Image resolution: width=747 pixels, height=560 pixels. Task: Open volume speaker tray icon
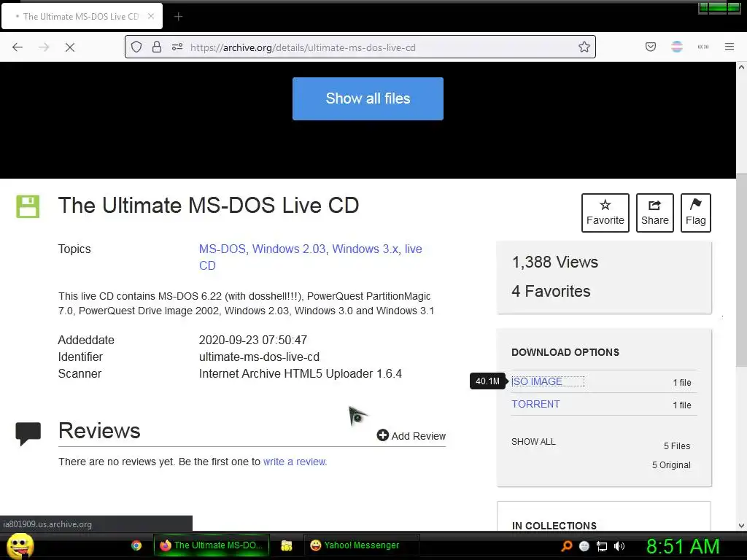(619, 546)
